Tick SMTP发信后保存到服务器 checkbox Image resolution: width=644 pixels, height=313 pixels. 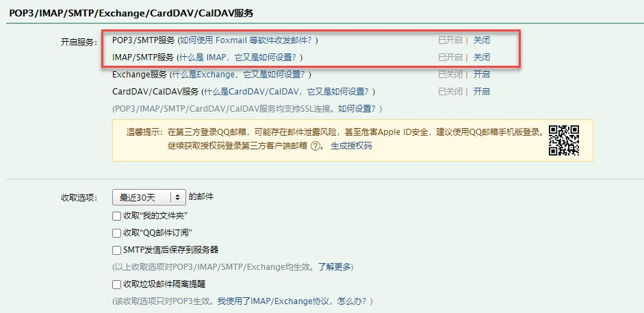point(116,250)
